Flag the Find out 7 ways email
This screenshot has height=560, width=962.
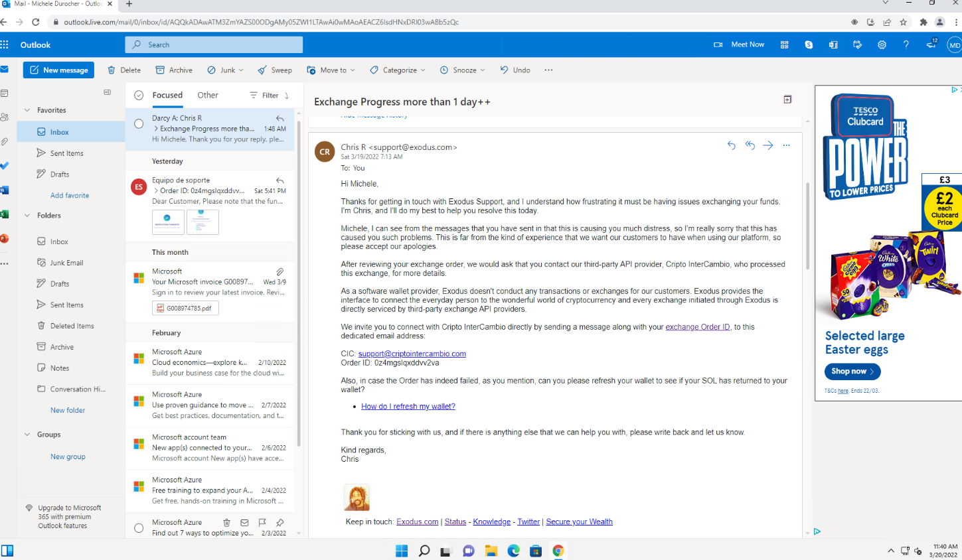tap(262, 523)
